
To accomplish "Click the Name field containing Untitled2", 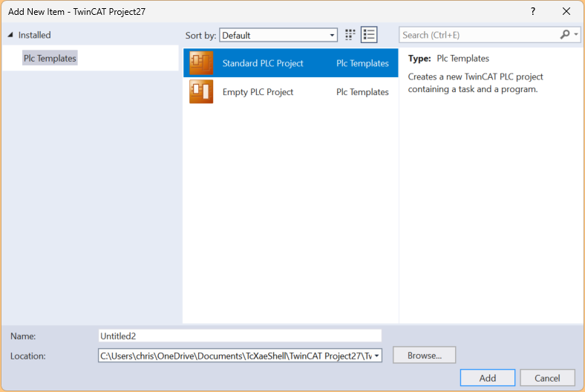I will point(240,336).
